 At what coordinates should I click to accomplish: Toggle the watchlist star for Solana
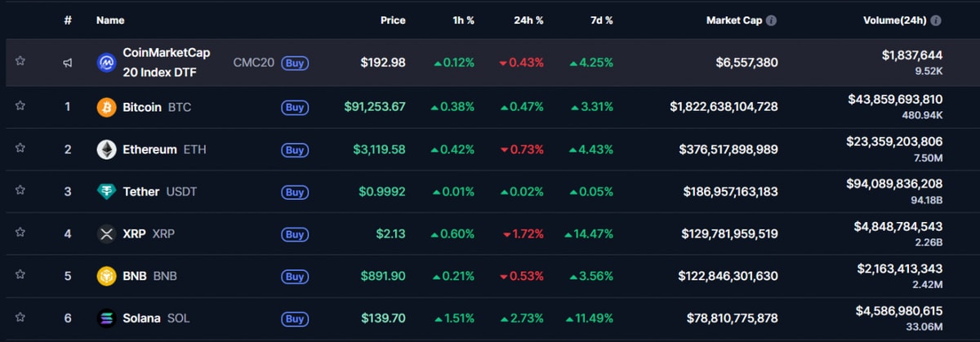pos(20,318)
